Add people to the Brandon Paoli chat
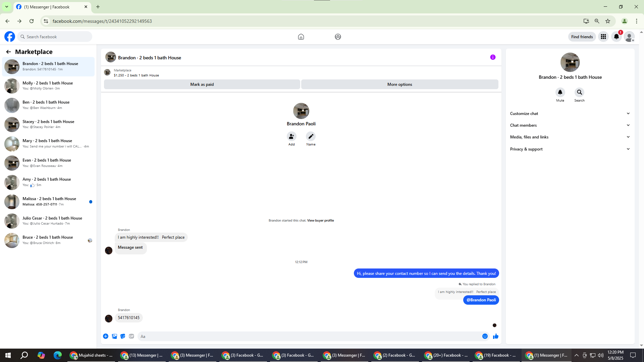Viewport: 644px width, 362px height. (x=291, y=136)
